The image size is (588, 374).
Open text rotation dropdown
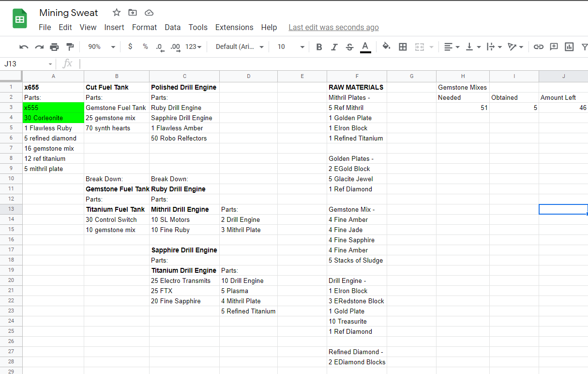tap(515, 47)
